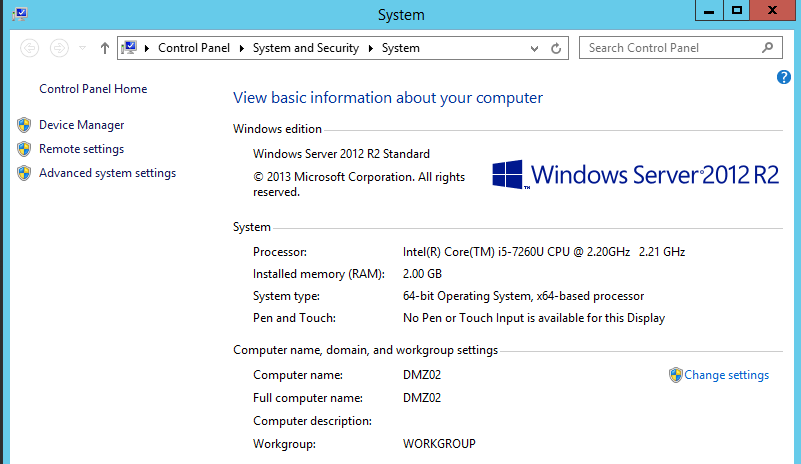This screenshot has width=801, height=464.
Task: Open Device Manager link
Action: pos(82,125)
